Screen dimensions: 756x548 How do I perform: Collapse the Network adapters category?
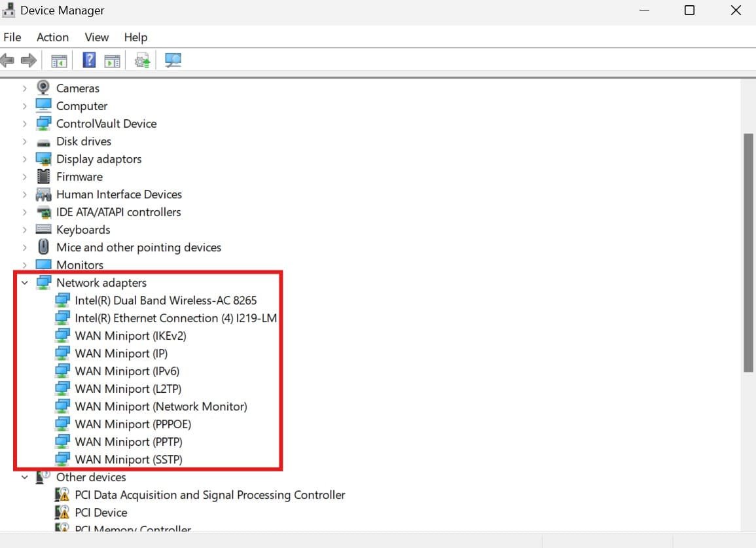click(25, 283)
